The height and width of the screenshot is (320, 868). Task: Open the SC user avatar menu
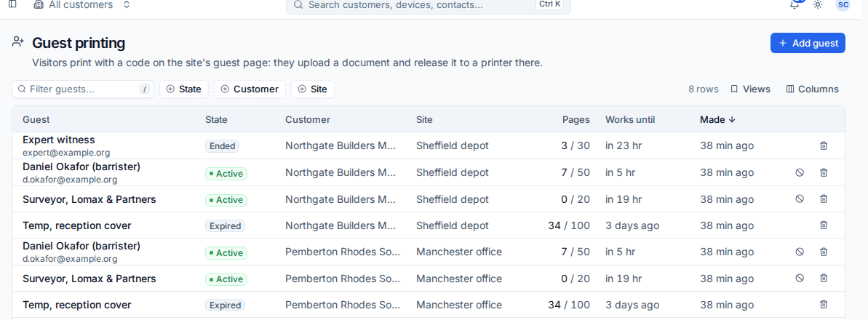point(843,4)
